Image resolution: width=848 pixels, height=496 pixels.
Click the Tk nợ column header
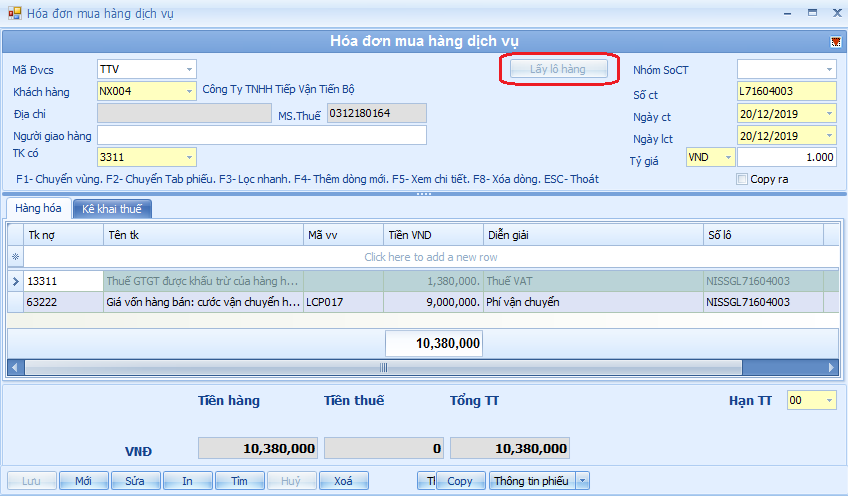click(64, 235)
